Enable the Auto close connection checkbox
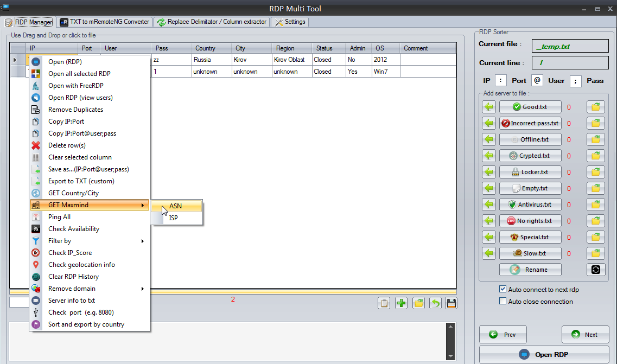The image size is (617, 364). pos(502,302)
